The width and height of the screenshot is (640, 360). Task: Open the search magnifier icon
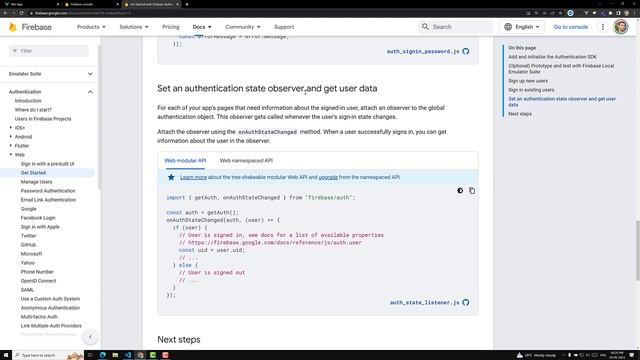click(425, 27)
